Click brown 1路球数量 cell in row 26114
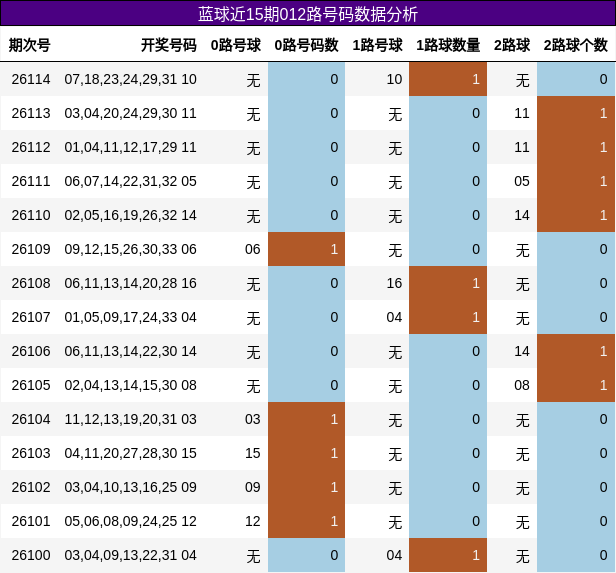The width and height of the screenshot is (616, 573). click(x=448, y=79)
